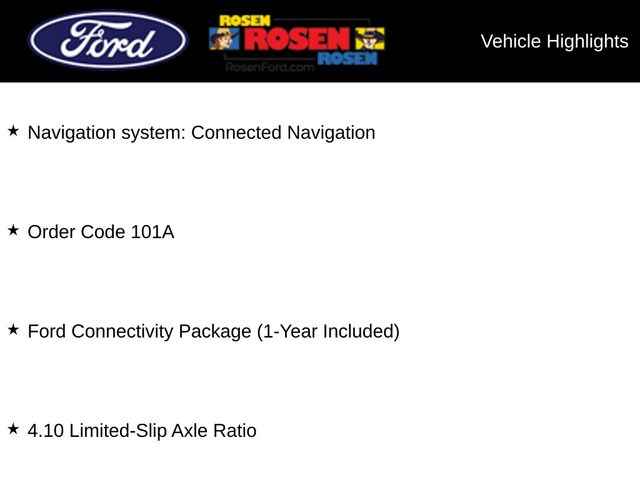Click the blue Ford oval logo
The width and height of the screenshot is (640, 480).
point(108,41)
